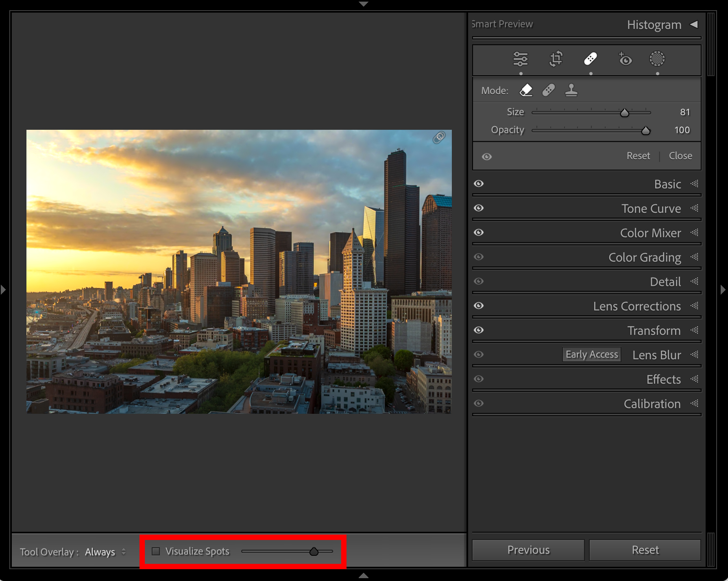The image size is (728, 581).
Task: Click the Early Access badge on Lens Blur
Action: (592, 354)
